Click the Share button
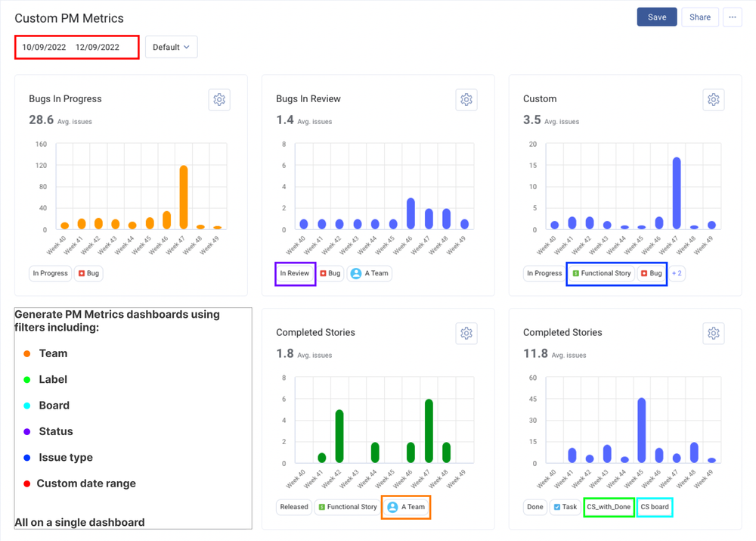This screenshot has width=756, height=541. click(x=699, y=17)
